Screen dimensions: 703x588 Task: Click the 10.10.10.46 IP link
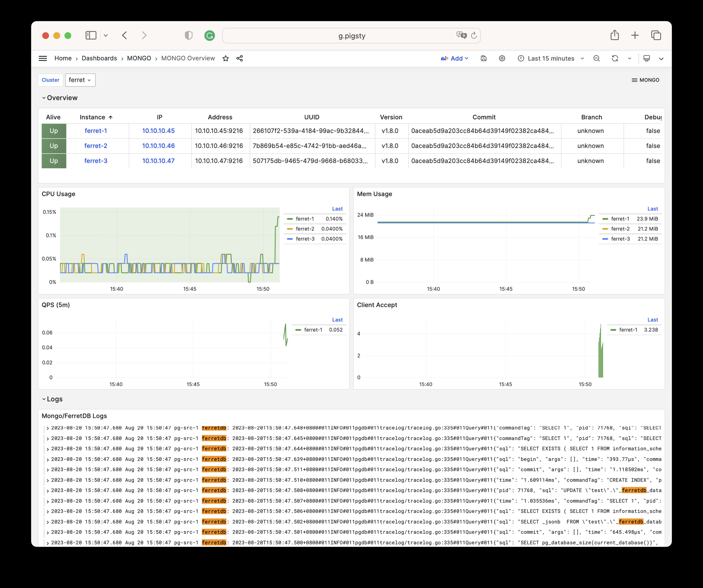[158, 146]
